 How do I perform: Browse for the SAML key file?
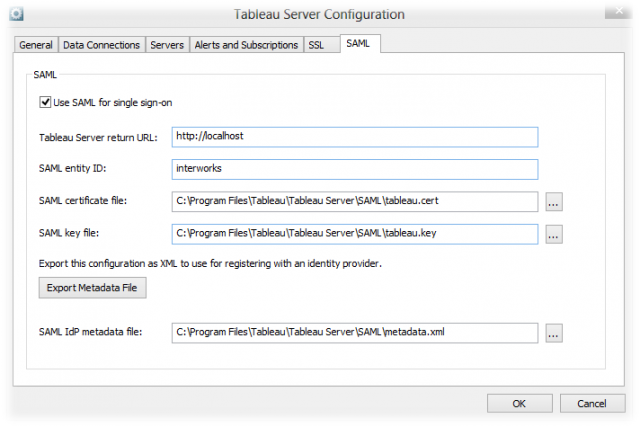pos(554,234)
